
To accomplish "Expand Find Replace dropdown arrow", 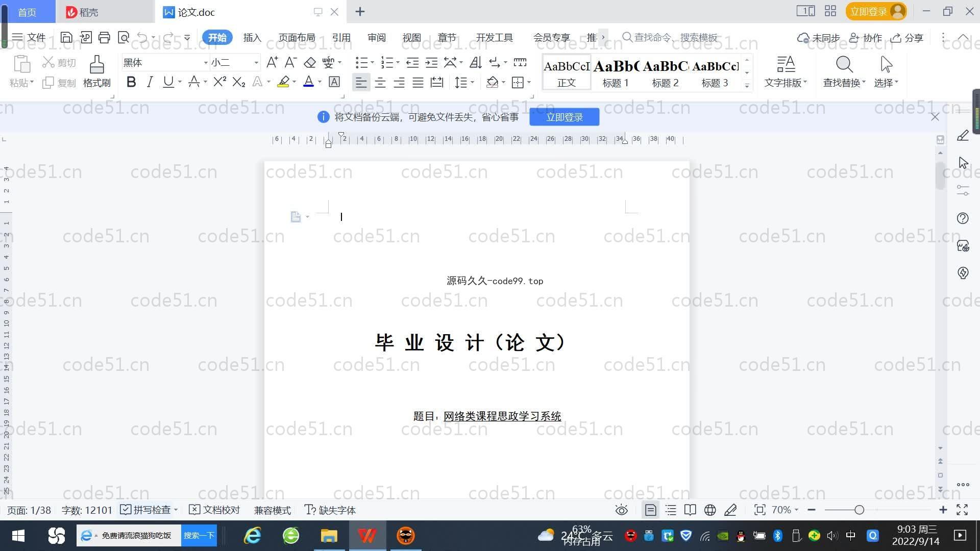I will click(864, 82).
